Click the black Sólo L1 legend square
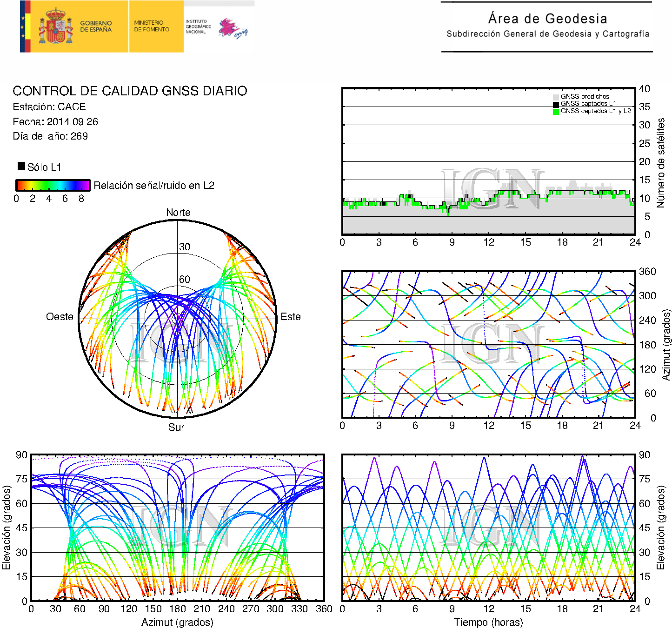This screenshot has width=672, height=628. click(21, 166)
